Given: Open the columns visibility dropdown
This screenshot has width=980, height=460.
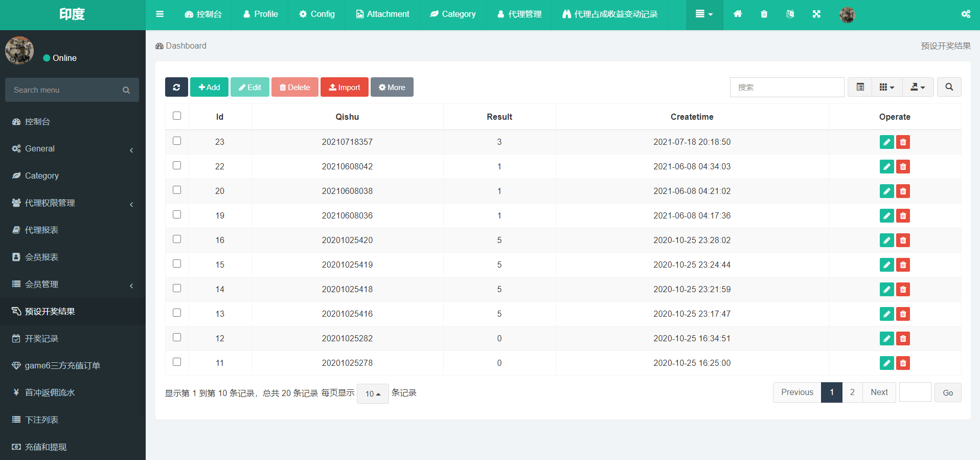Looking at the screenshot, I should coord(886,87).
